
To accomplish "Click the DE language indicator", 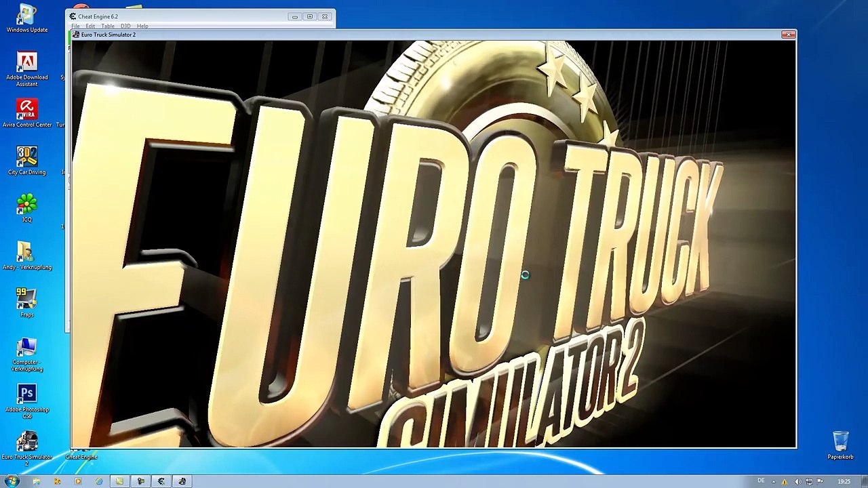I will point(761,481).
